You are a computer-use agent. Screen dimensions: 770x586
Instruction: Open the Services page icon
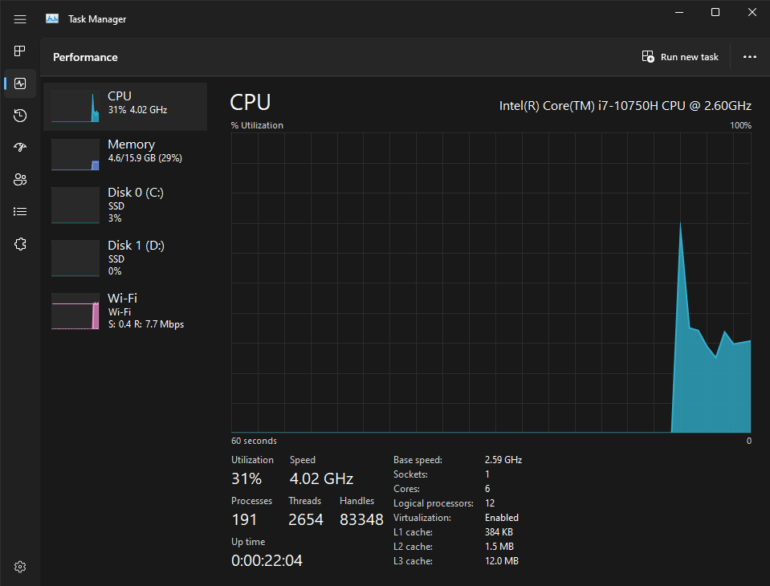pyautogui.click(x=20, y=243)
